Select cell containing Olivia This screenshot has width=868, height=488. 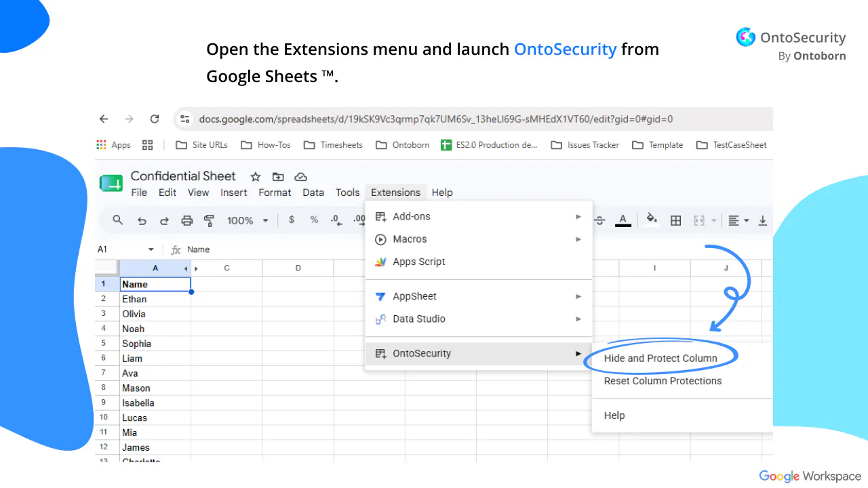(x=155, y=314)
